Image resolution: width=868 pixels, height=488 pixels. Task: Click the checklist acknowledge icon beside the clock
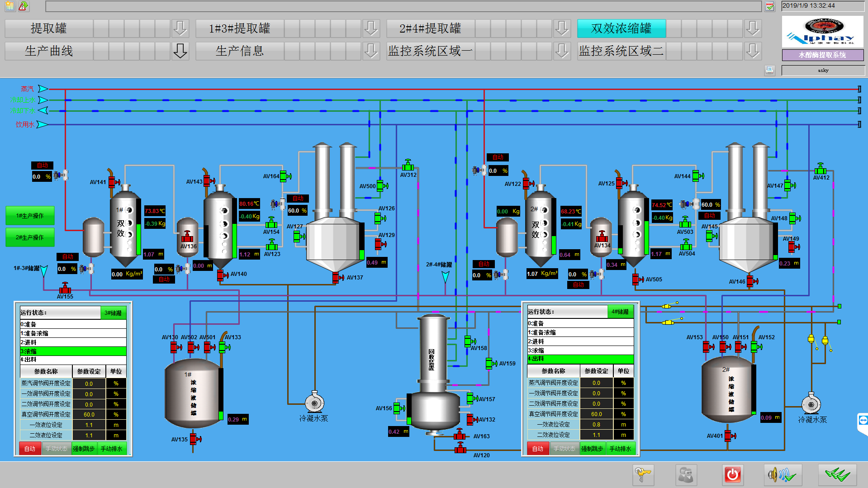click(x=770, y=6)
